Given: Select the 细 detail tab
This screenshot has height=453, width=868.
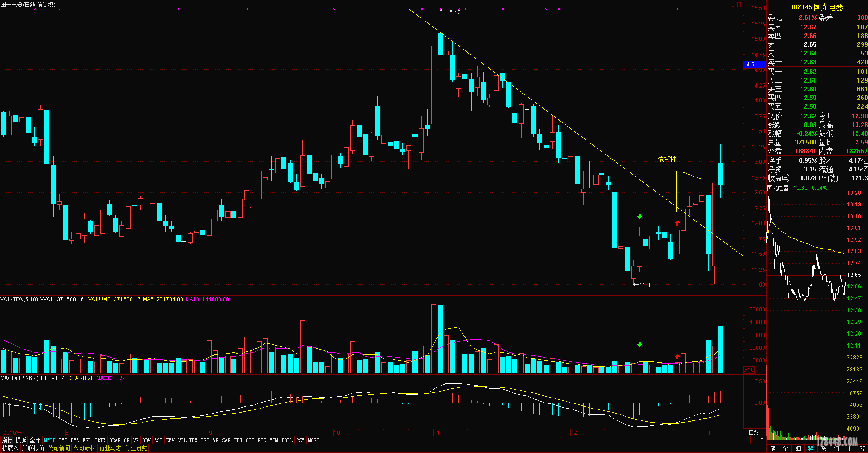Looking at the screenshot, I should (x=798, y=448).
